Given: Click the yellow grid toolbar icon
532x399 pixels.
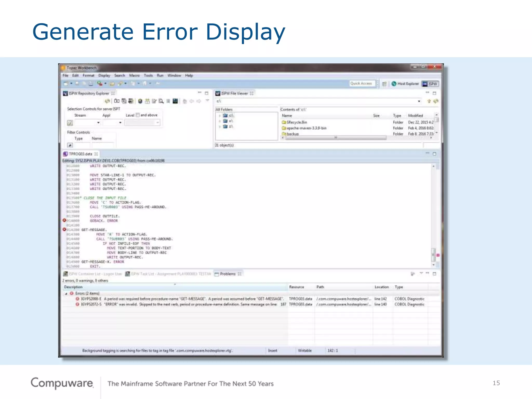Looking at the screenshot, I should 112,83.
